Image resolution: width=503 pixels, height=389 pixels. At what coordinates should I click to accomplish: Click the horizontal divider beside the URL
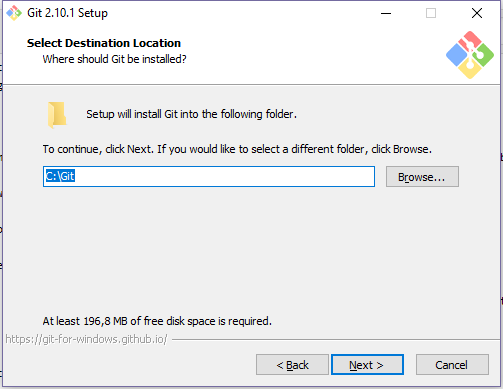click(x=336, y=340)
